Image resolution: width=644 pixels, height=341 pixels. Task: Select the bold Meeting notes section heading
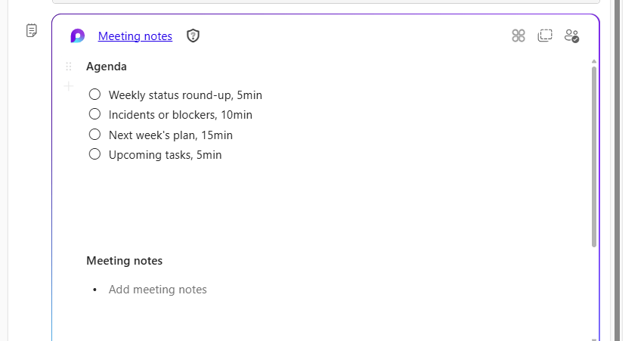124,261
